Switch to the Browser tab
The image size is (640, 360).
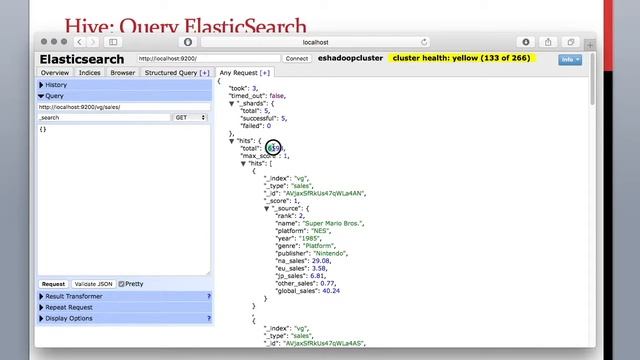pyautogui.click(x=122, y=73)
